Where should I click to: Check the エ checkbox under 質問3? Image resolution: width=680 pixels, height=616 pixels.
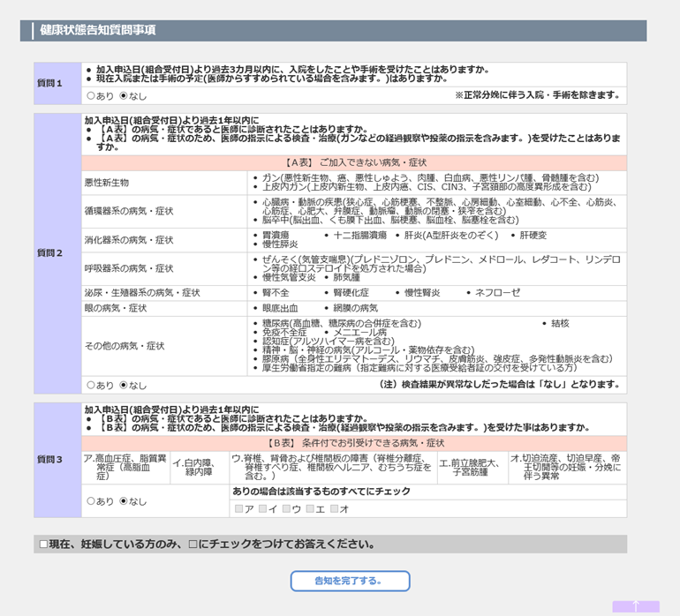coord(311,508)
